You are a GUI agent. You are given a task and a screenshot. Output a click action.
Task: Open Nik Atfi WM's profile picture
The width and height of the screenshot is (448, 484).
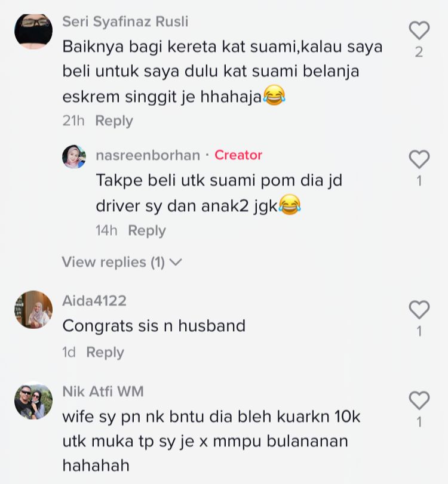33,400
